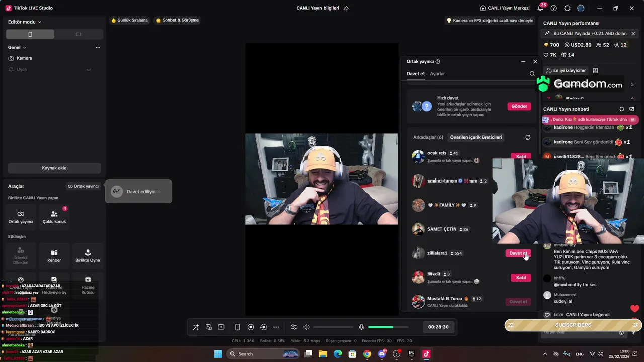Open Discord from the taskbar
Image resolution: width=644 pixels, height=362 pixels.
tap(382, 354)
